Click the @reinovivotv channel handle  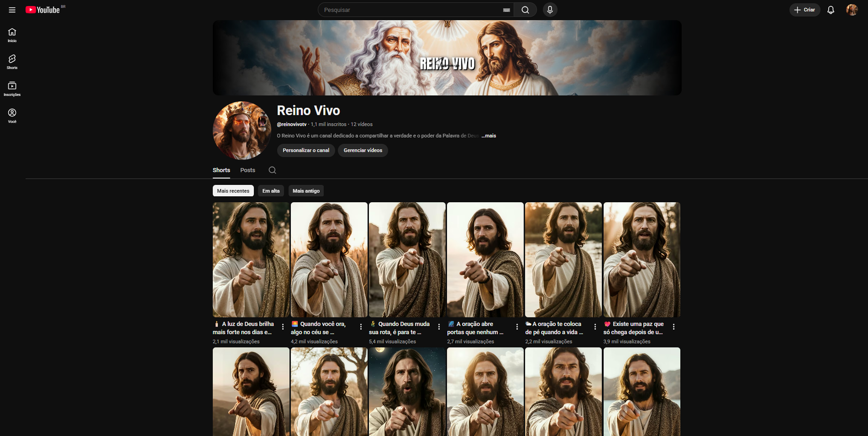[292, 124]
